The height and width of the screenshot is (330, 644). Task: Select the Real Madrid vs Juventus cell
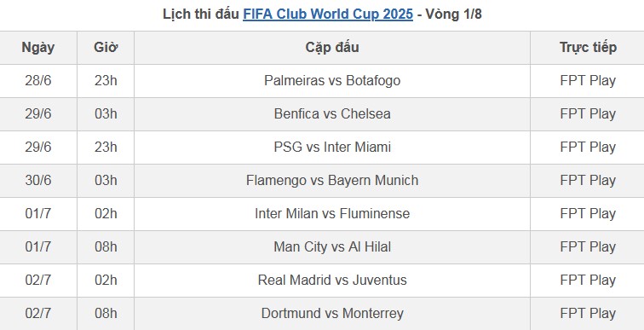pyautogui.click(x=332, y=281)
